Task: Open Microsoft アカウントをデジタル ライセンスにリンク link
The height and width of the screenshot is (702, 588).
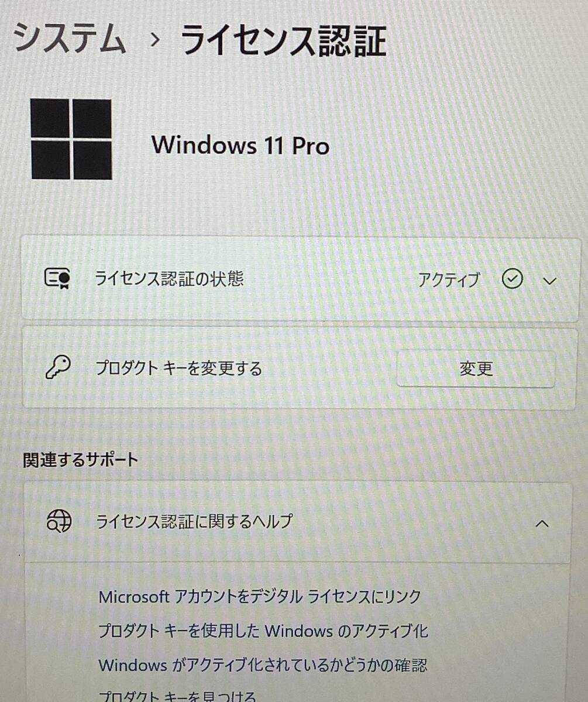Action: [x=260, y=597]
